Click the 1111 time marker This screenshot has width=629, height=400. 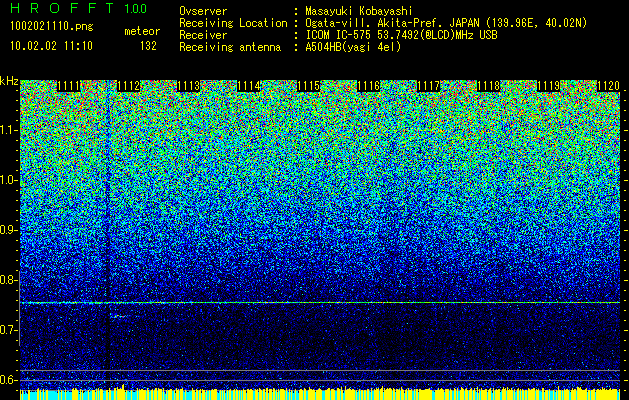[69, 86]
